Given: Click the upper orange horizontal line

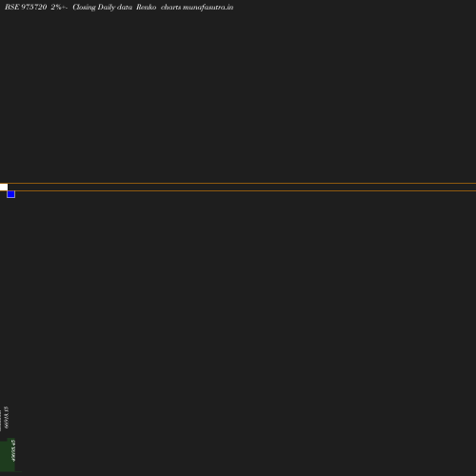Looking at the screenshot, I should [242, 183].
